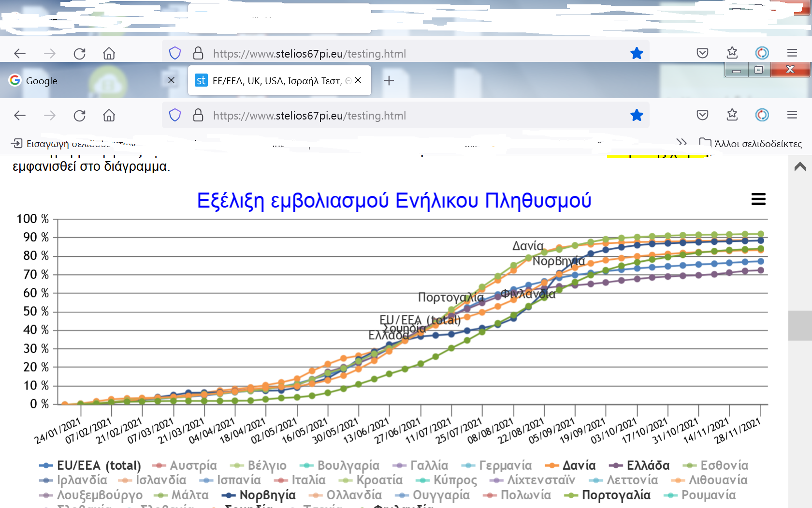Screen dimensions: 812x508
Task: Click Pocket icon in background window toolbar
Action: click(x=702, y=53)
